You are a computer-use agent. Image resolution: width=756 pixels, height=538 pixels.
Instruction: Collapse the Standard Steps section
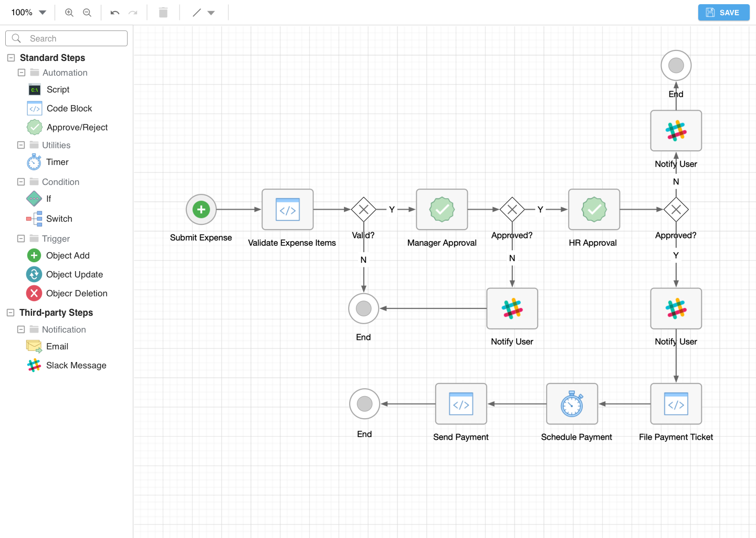[x=11, y=57]
